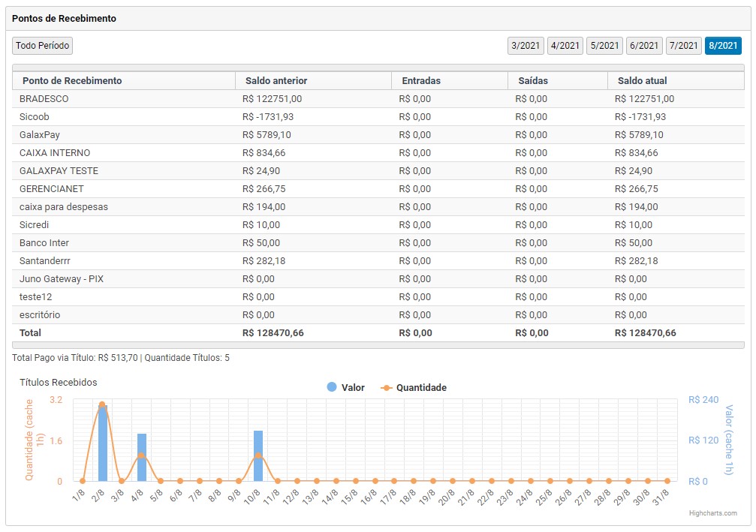Click the GalaxPay saldo atual R$ 5789,10

[x=639, y=135]
